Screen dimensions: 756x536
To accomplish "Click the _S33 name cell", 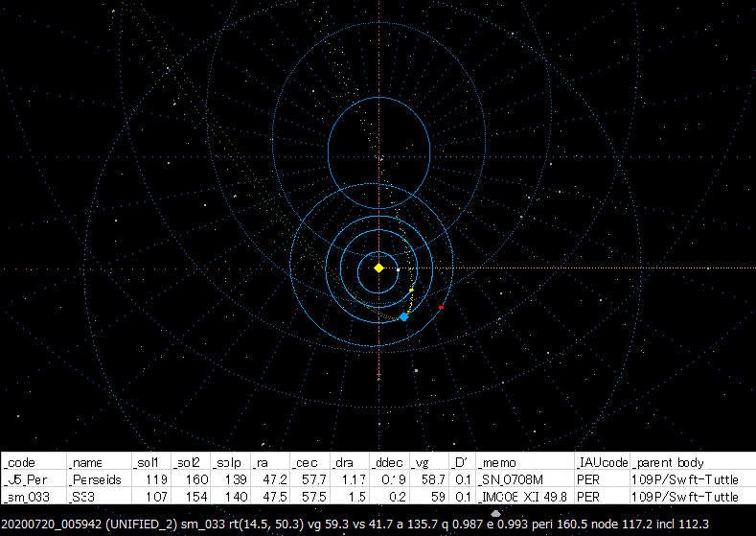I will click(99, 497).
